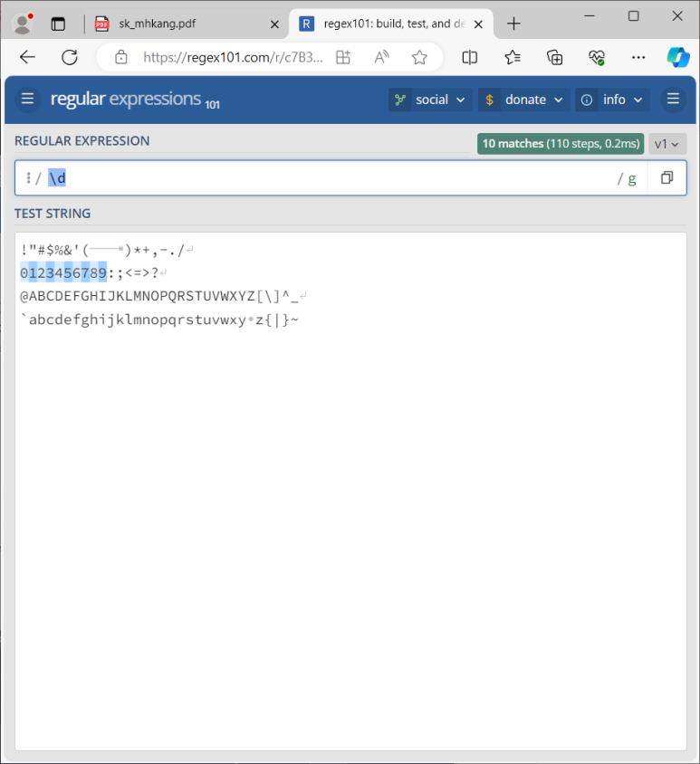
Task: Click the 10 matches result badge
Action: click(561, 144)
